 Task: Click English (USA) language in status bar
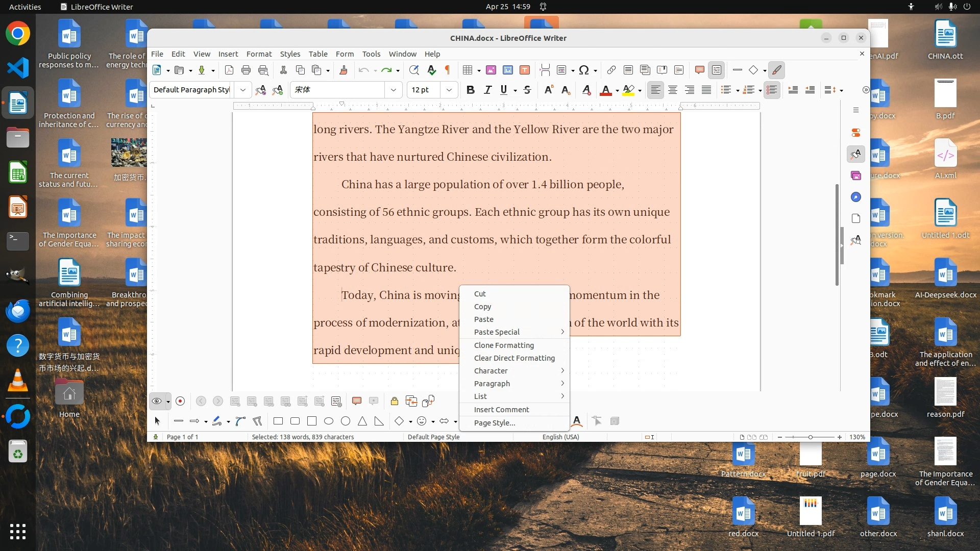(560, 437)
